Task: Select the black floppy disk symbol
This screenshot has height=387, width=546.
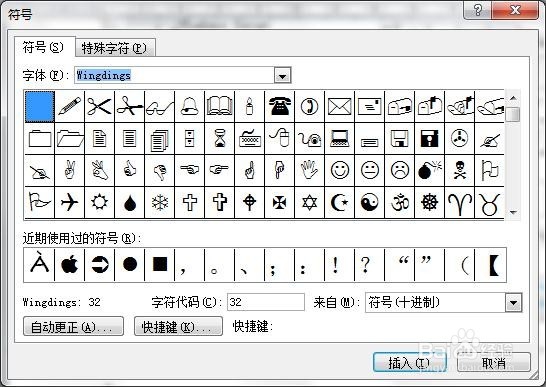Action: coord(429,138)
